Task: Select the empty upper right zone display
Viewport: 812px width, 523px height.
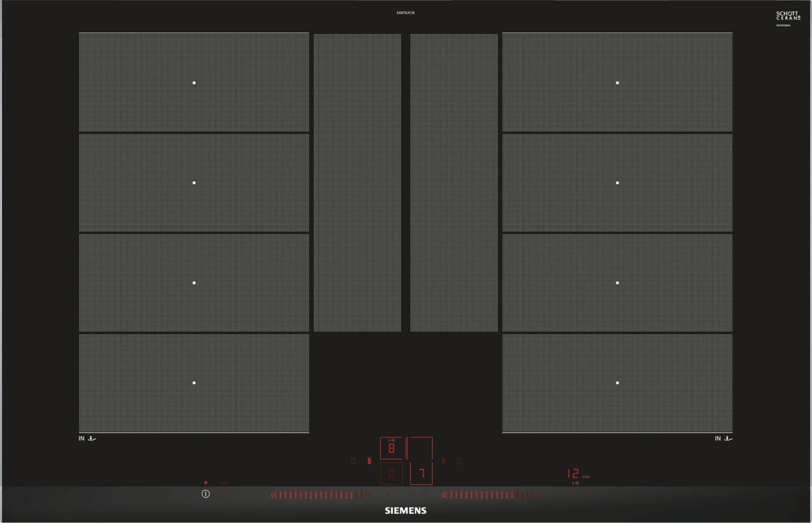Action: (421, 448)
